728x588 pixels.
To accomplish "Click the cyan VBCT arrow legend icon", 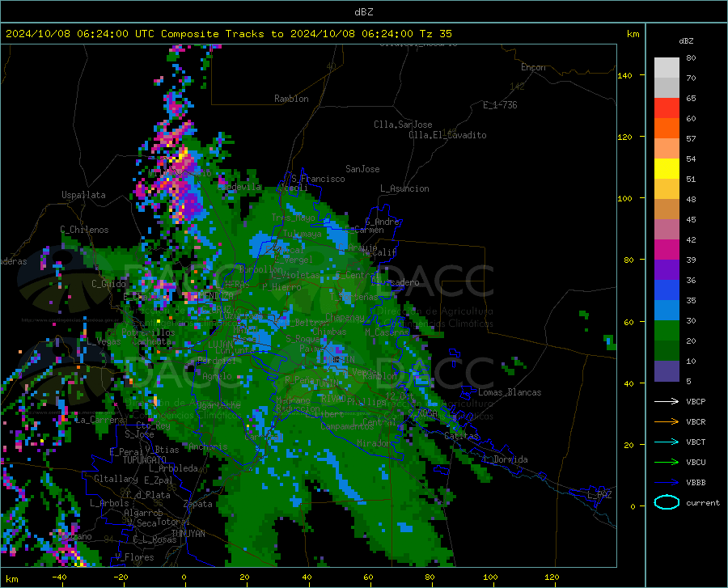I will pyautogui.click(x=667, y=442).
